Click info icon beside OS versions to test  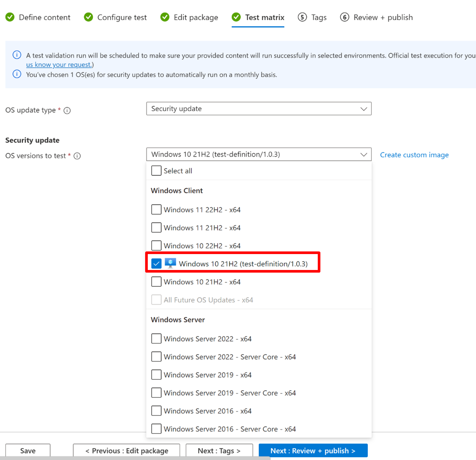pos(77,156)
